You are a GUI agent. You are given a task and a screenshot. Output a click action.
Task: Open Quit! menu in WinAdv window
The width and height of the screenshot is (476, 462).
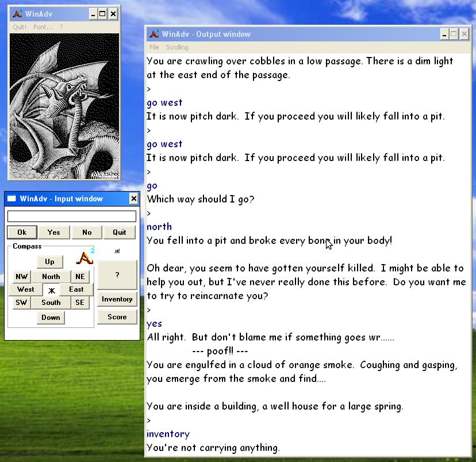click(20, 27)
